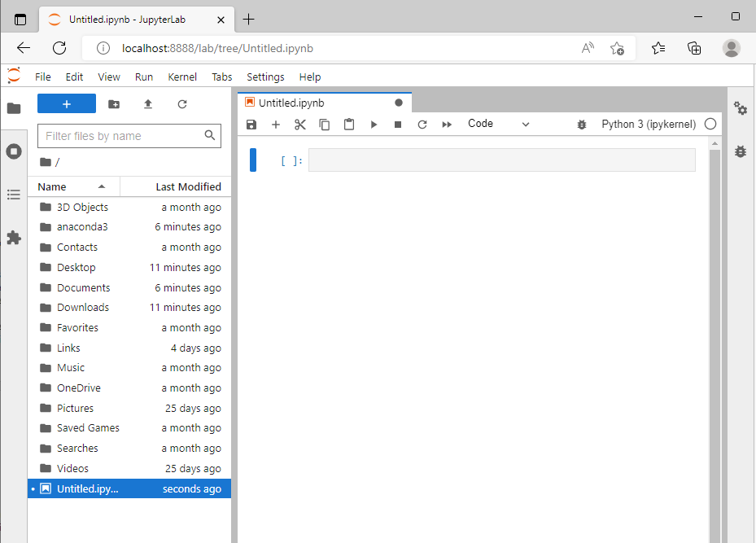
Task: Reload the browser page
Action: 59,48
